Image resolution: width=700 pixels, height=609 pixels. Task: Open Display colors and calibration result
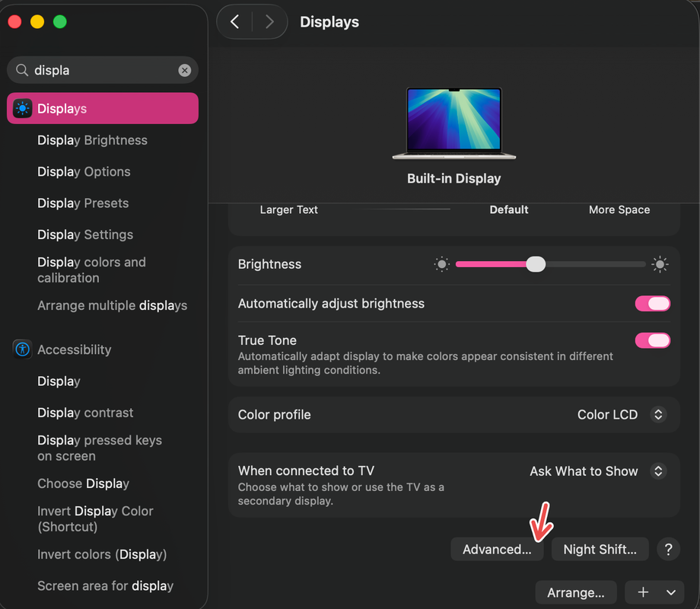point(91,270)
